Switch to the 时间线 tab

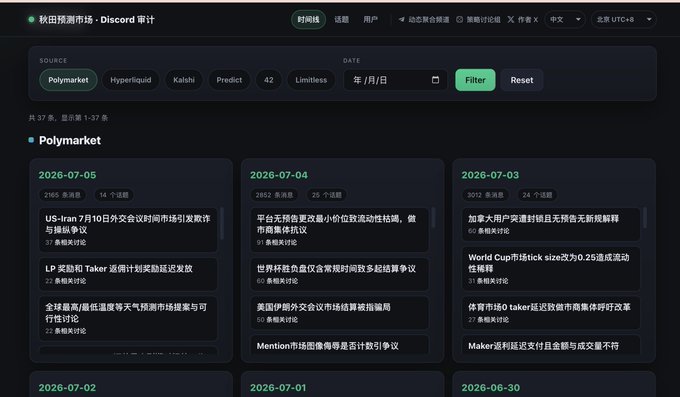308,20
